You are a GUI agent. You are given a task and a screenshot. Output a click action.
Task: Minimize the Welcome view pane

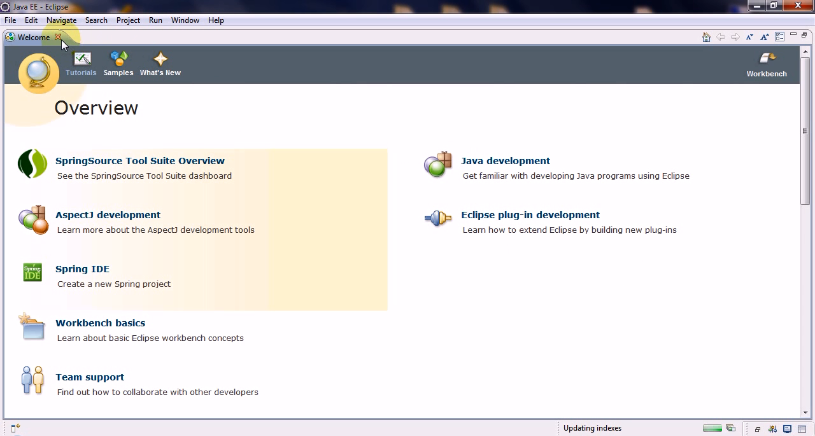click(x=793, y=34)
